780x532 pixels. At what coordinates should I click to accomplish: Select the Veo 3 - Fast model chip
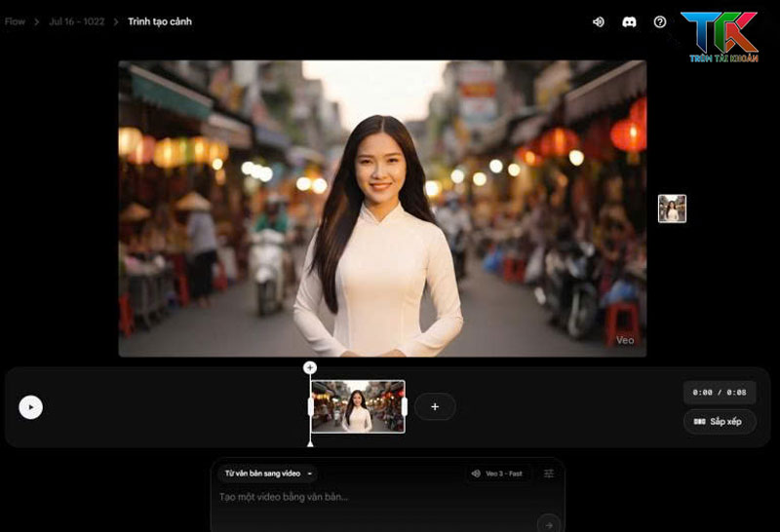tap(497, 474)
